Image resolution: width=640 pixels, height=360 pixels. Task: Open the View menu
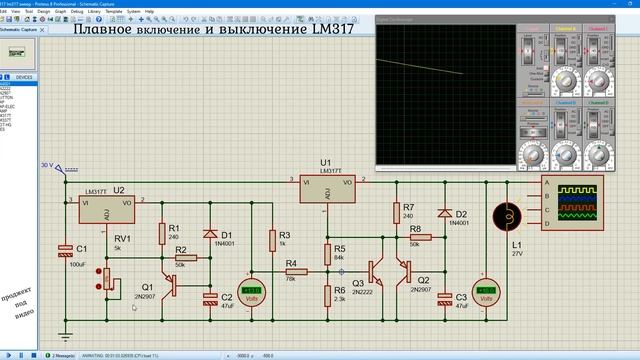pyautogui.click(x=16, y=11)
